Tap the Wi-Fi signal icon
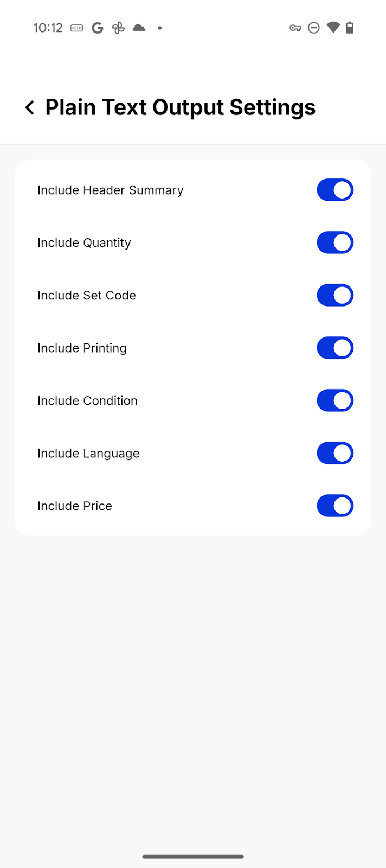The width and height of the screenshot is (386, 868). [333, 28]
